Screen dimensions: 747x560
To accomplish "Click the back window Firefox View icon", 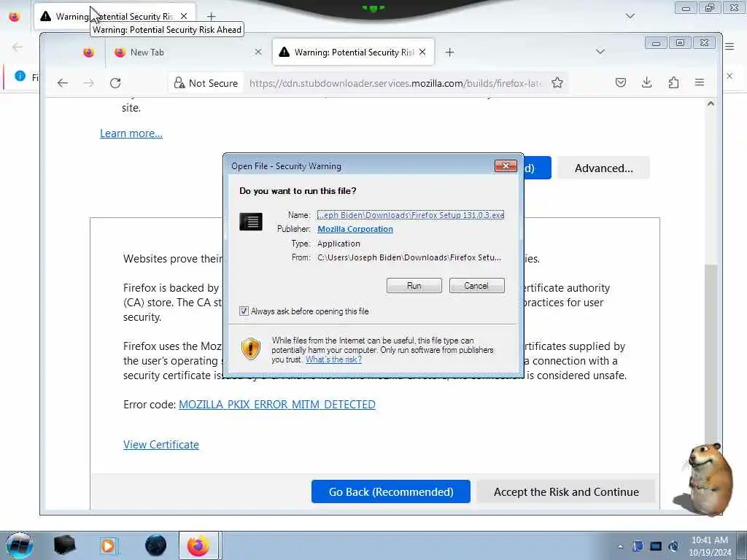I will pos(15,17).
